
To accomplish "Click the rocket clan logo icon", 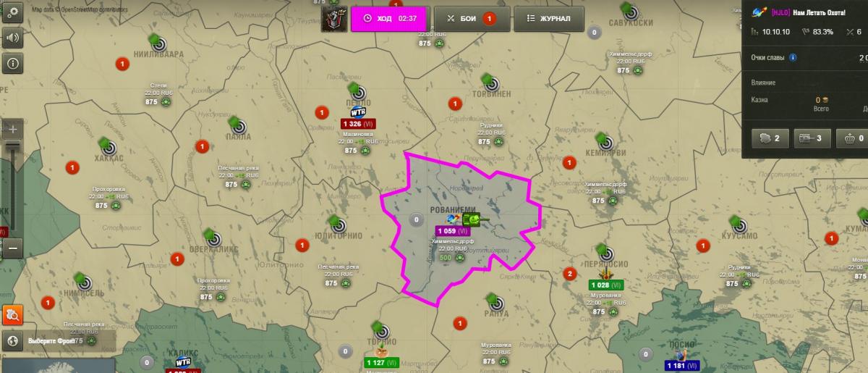I will click(759, 12).
